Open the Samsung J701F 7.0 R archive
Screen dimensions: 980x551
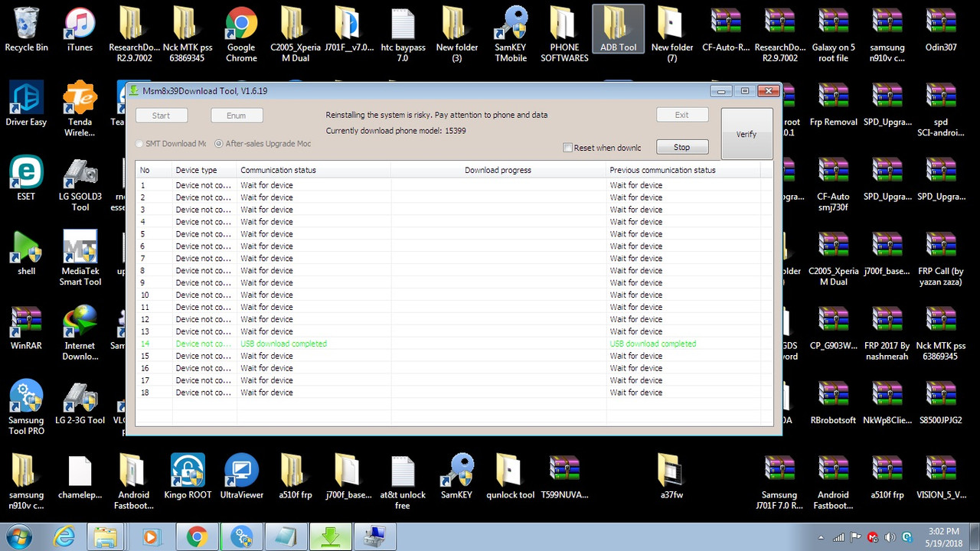point(779,482)
